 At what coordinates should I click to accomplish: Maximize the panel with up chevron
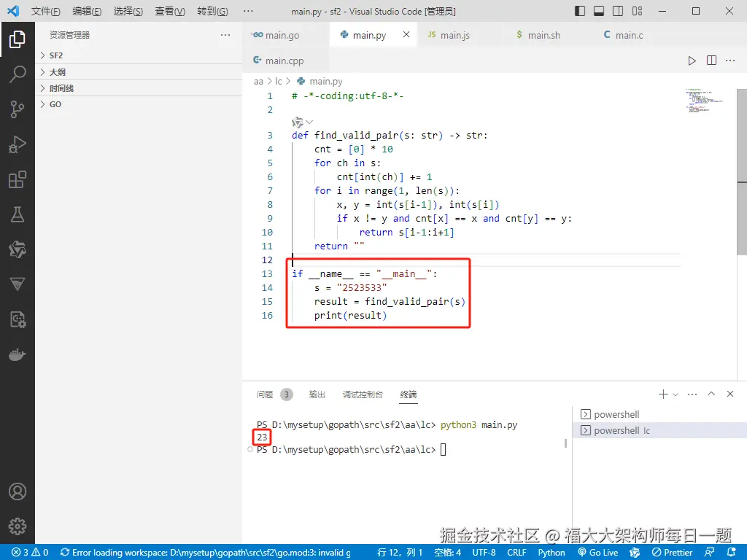pyautogui.click(x=711, y=394)
